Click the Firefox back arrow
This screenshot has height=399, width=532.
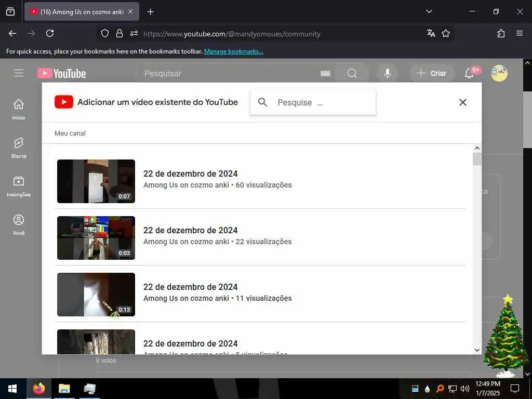(12, 33)
